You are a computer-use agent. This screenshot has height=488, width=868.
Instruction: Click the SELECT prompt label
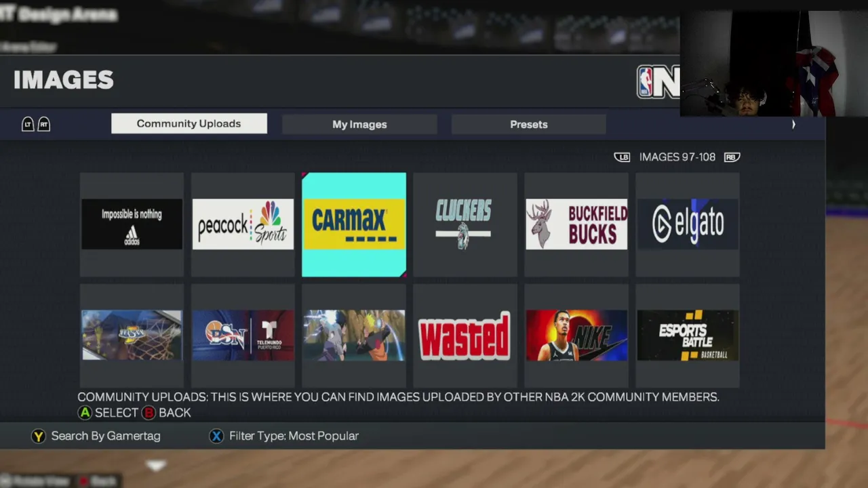[x=117, y=413]
